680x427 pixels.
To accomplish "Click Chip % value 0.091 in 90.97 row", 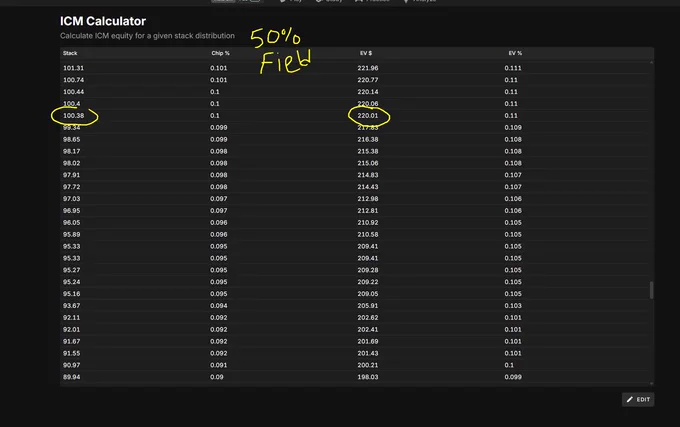I will click(x=219, y=365).
